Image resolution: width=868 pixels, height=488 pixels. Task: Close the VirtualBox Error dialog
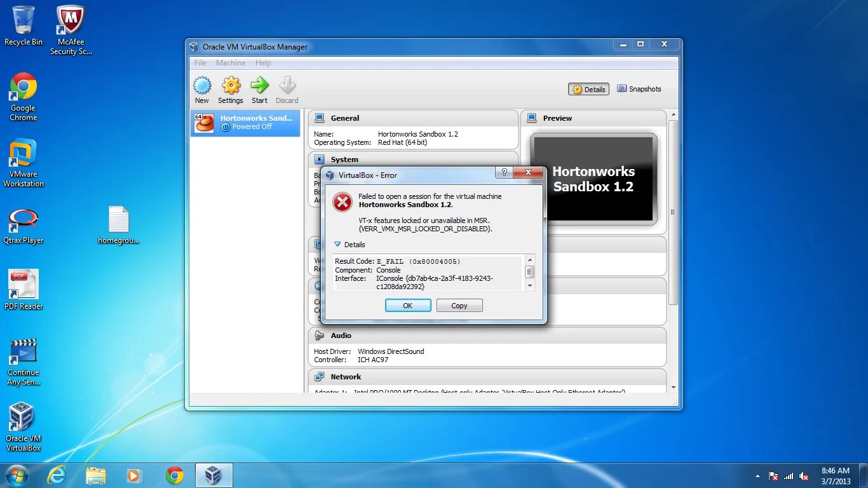click(x=527, y=173)
